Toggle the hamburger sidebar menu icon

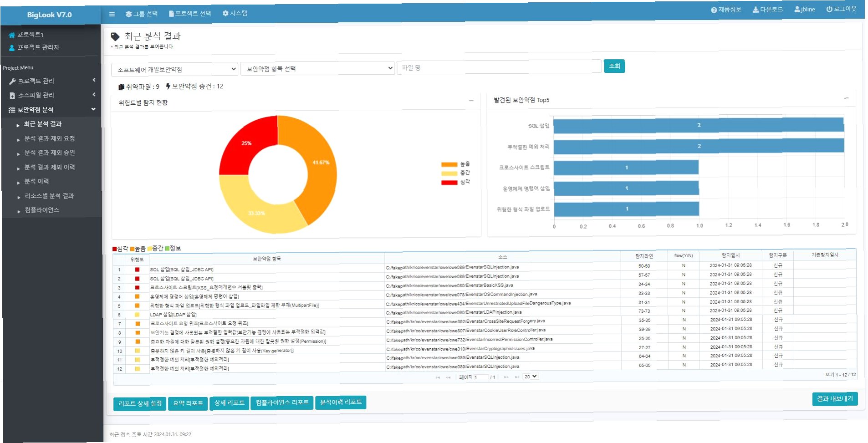click(x=112, y=14)
